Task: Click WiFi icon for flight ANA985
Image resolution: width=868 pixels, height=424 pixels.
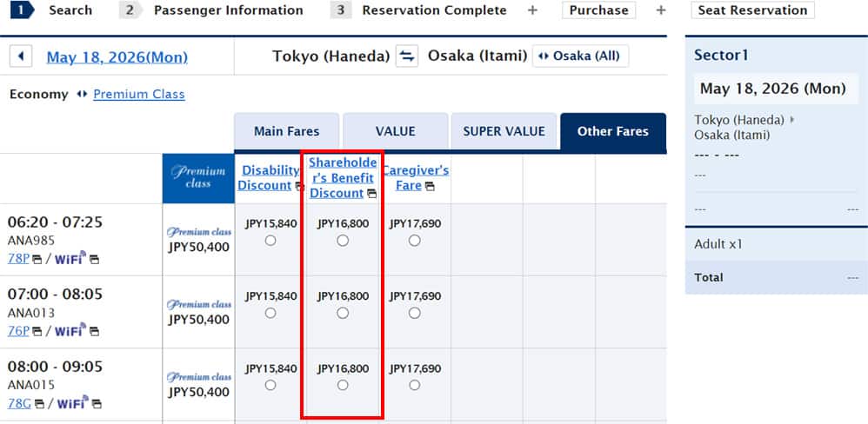Action: click(x=70, y=259)
